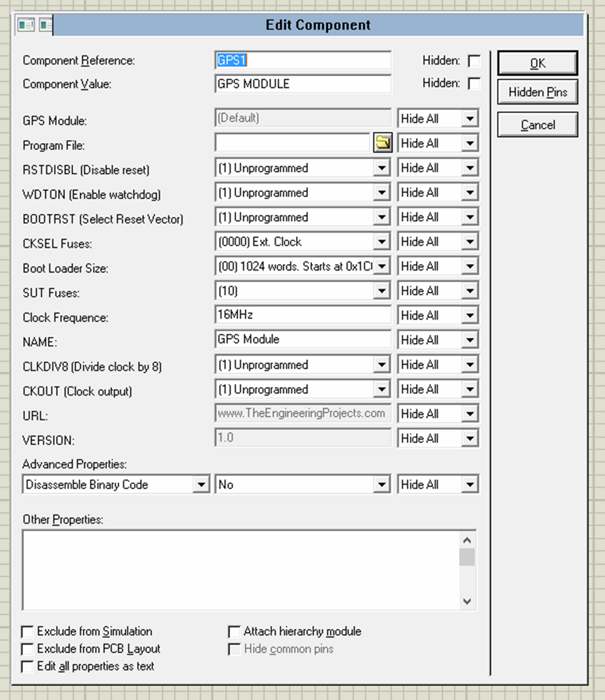Open the RSTDISBL Disable reset dropdown
This screenshot has height=700, width=605.
tap(382, 168)
